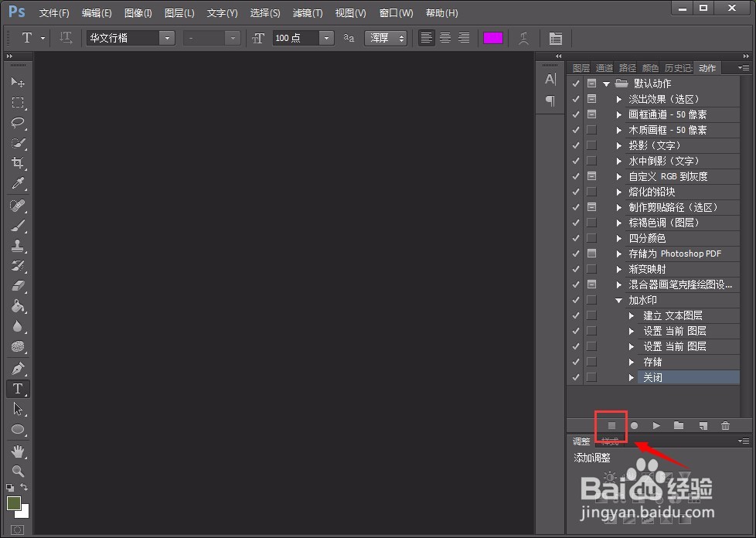Open the 文件(F) menu
The width and height of the screenshot is (756, 538).
point(54,13)
